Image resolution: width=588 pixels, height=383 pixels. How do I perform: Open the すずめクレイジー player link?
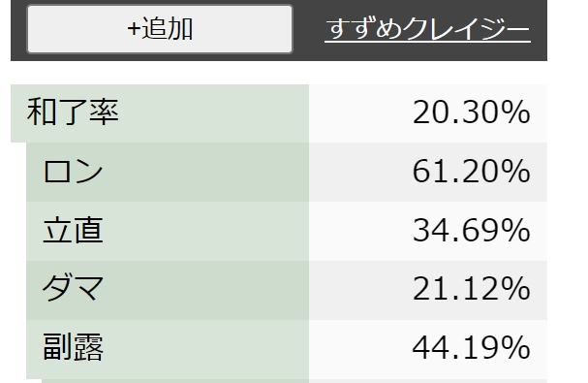(x=427, y=29)
